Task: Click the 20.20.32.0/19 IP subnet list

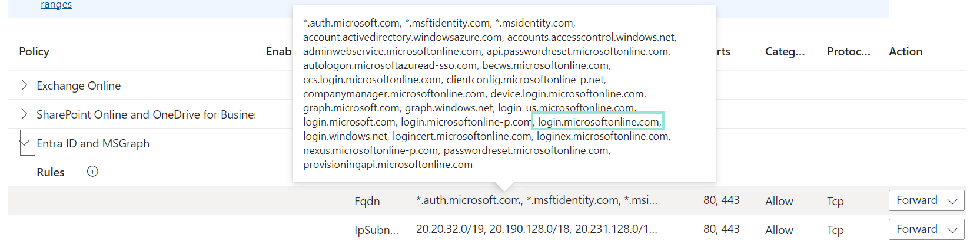Action: [536, 229]
